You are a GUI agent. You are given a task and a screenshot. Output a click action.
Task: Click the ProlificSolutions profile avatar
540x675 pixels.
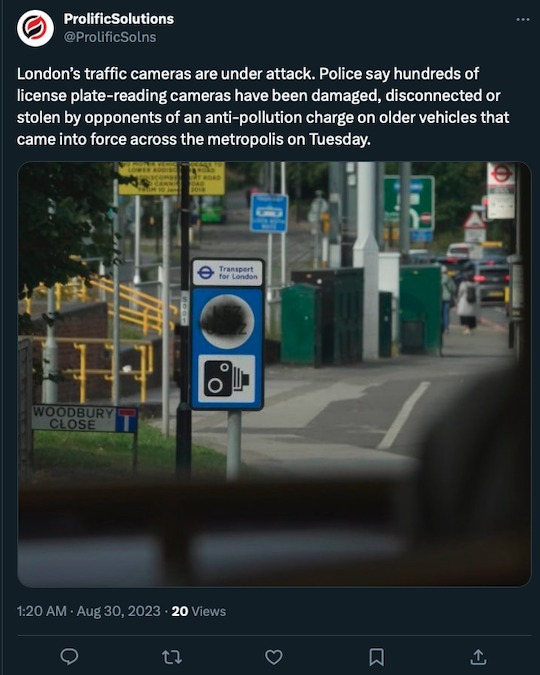[x=35, y=28]
